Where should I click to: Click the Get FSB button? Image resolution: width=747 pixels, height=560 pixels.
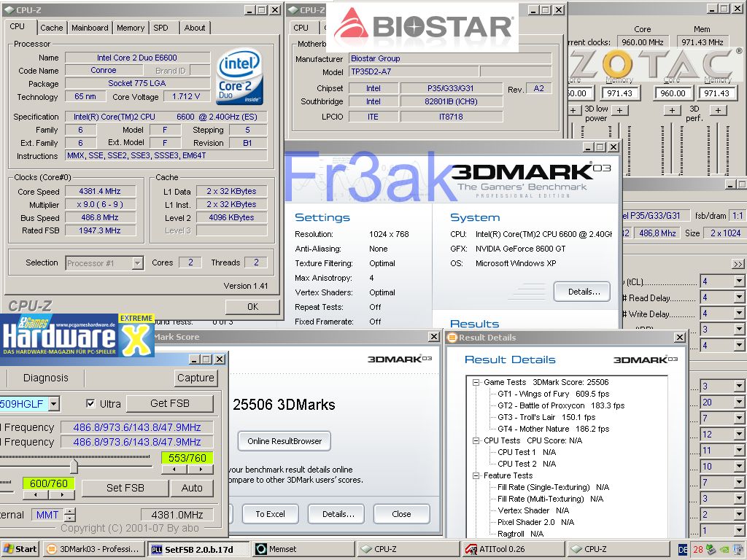coord(169,404)
